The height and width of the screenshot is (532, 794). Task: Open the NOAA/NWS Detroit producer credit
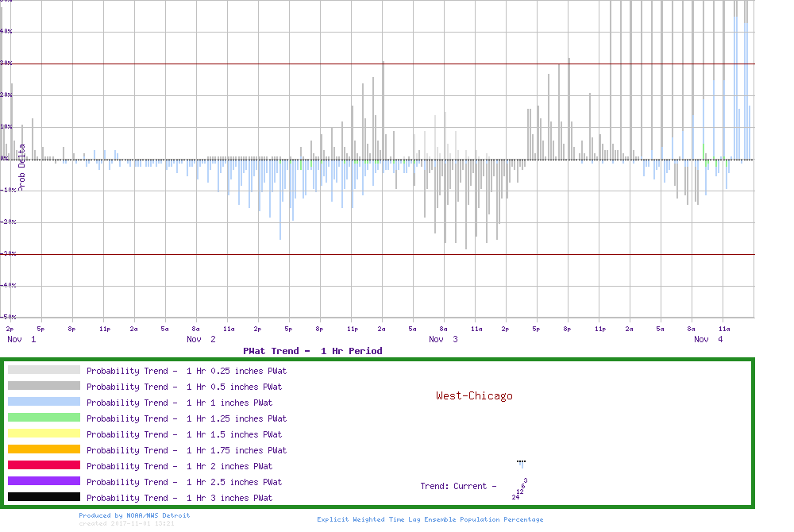134,515
